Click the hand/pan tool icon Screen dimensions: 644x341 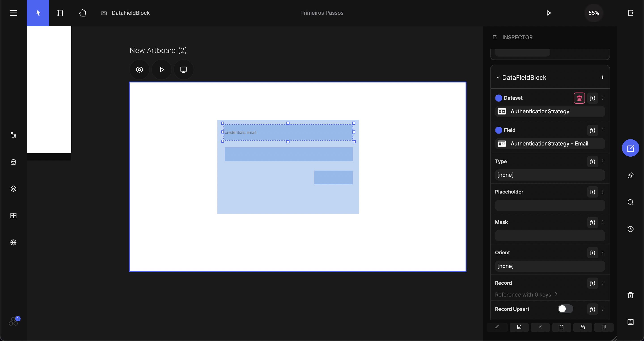83,13
